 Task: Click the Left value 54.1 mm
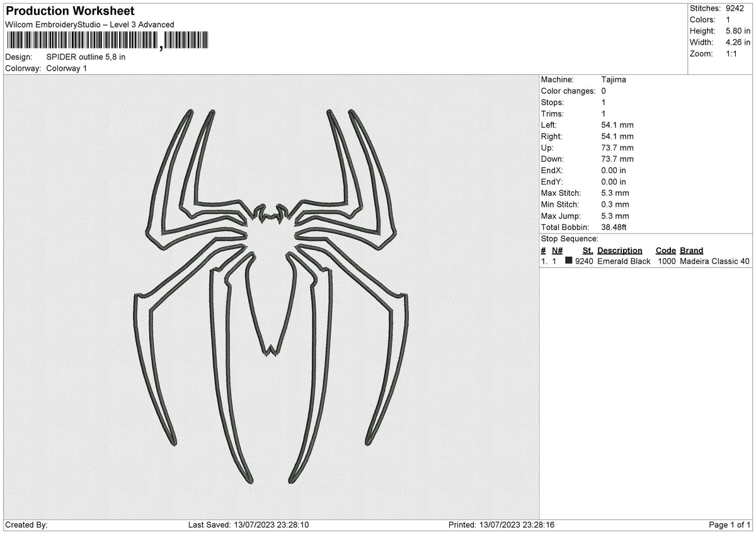[x=617, y=125]
